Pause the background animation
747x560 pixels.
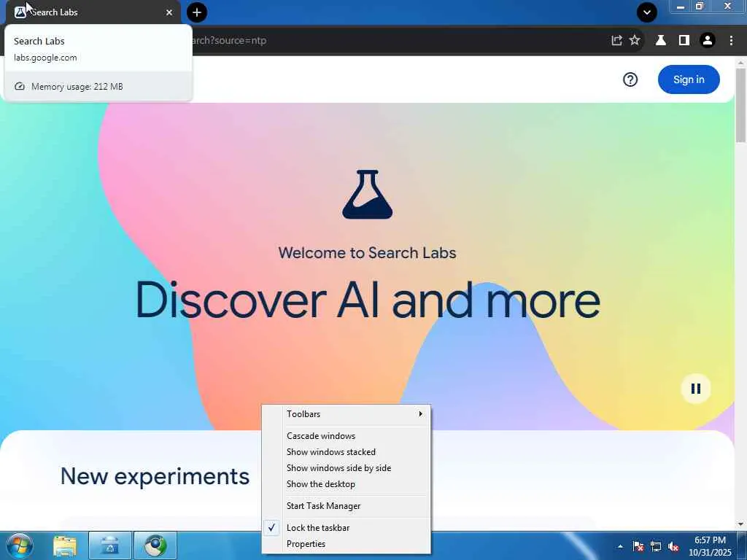pyautogui.click(x=696, y=389)
